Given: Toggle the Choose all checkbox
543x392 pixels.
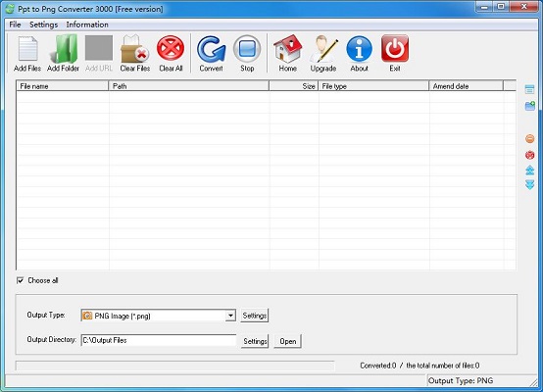Looking at the screenshot, I should [x=20, y=280].
